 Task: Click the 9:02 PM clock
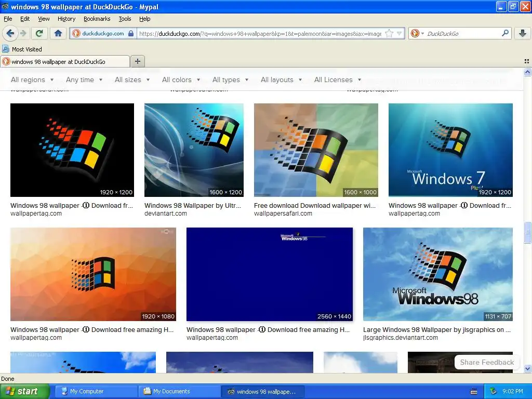(512, 391)
